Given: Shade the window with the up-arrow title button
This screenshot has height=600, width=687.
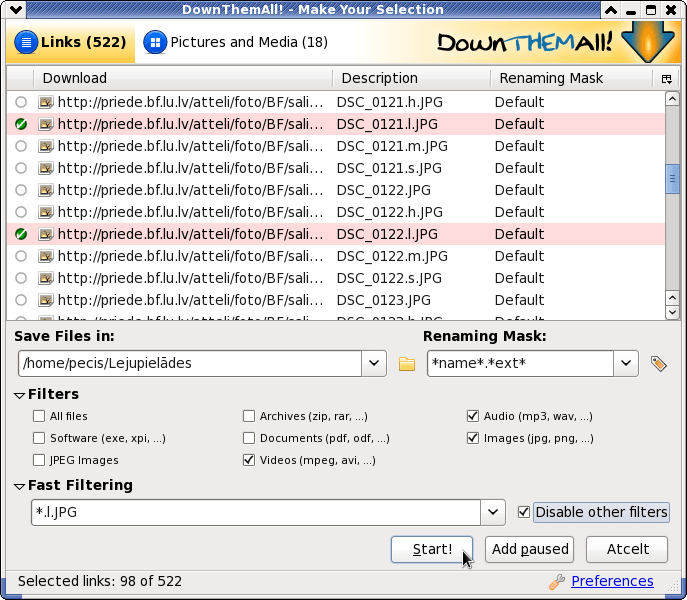Looking at the screenshot, I should pyautogui.click(x=611, y=10).
